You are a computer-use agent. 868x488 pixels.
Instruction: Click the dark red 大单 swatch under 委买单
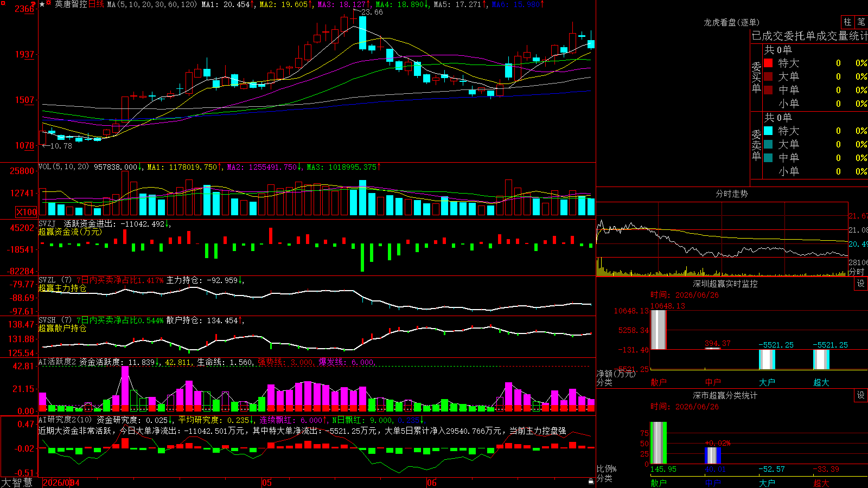coord(768,76)
